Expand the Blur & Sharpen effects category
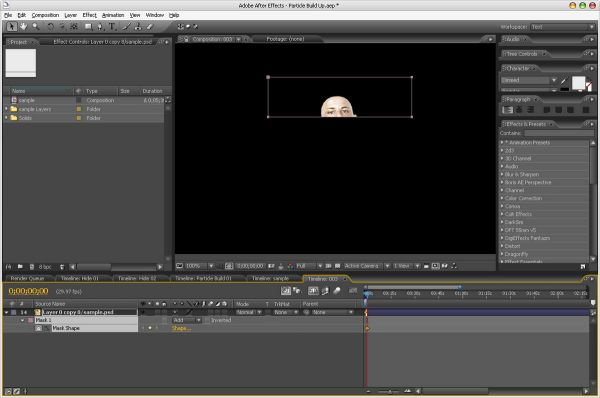Viewport: 600px width, 398px height. (x=502, y=175)
